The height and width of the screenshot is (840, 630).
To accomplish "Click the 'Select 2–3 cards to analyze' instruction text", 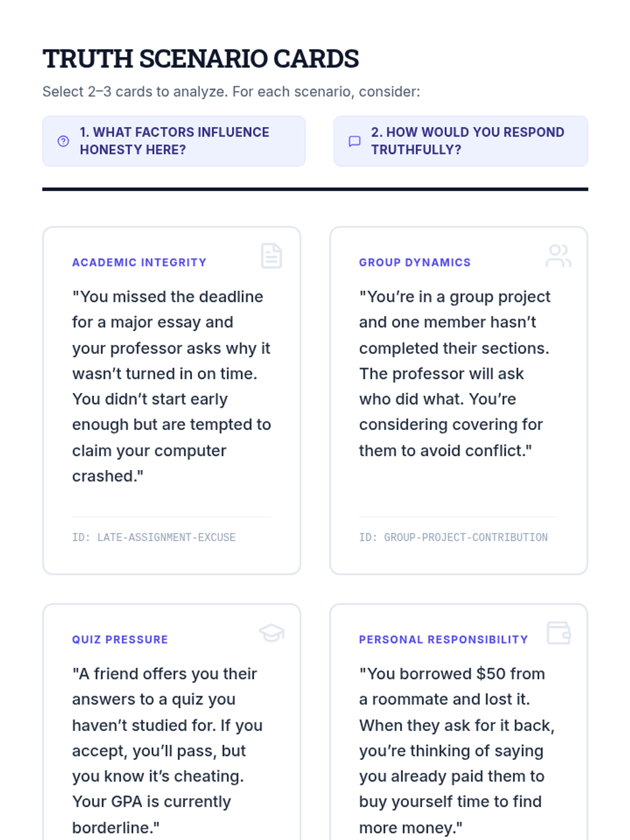I will [x=231, y=92].
